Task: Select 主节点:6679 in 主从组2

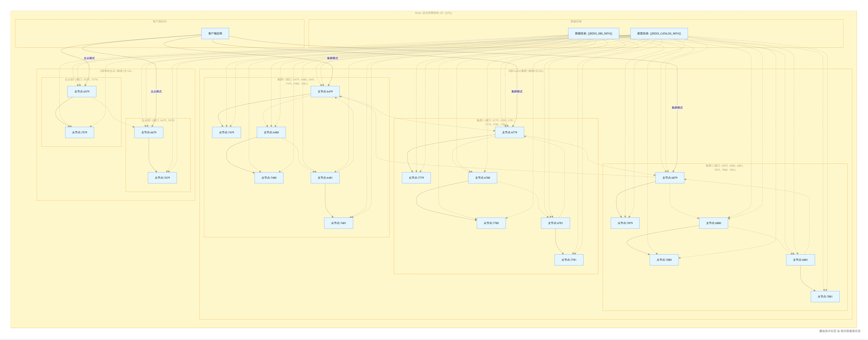Action: tap(149, 133)
